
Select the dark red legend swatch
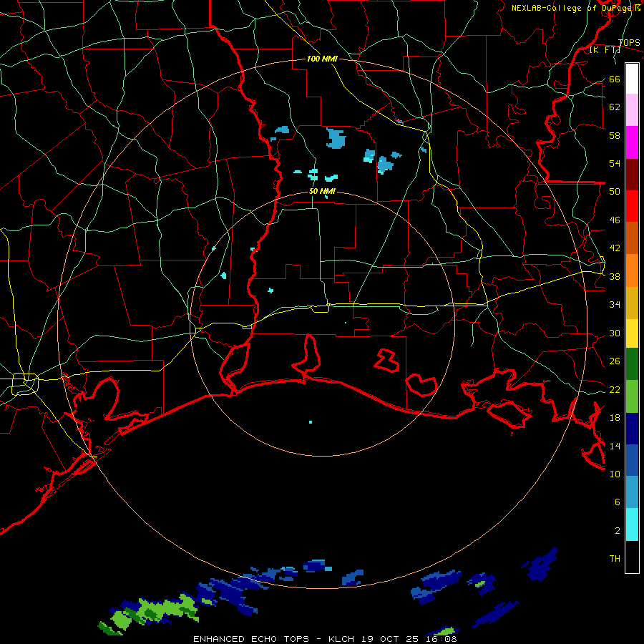tap(632, 175)
